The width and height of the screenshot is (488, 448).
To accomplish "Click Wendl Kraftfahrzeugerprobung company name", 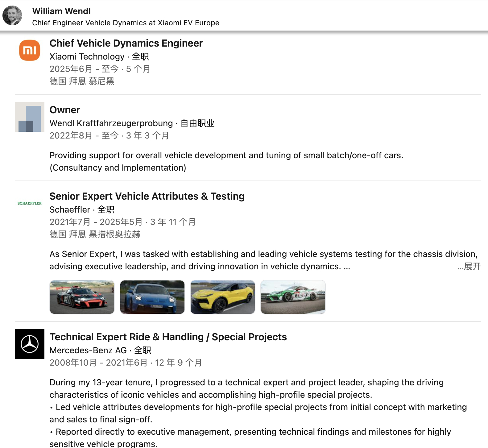I will point(111,123).
